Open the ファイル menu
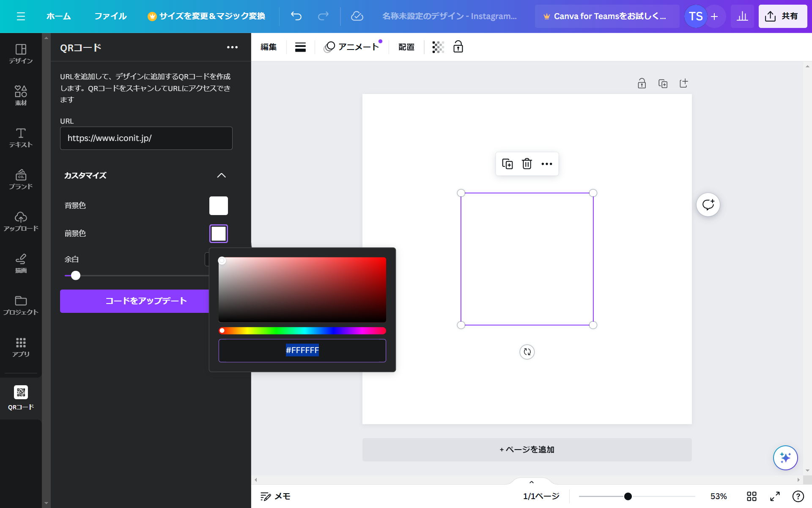The width and height of the screenshot is (812, 508). coord(110,16)
